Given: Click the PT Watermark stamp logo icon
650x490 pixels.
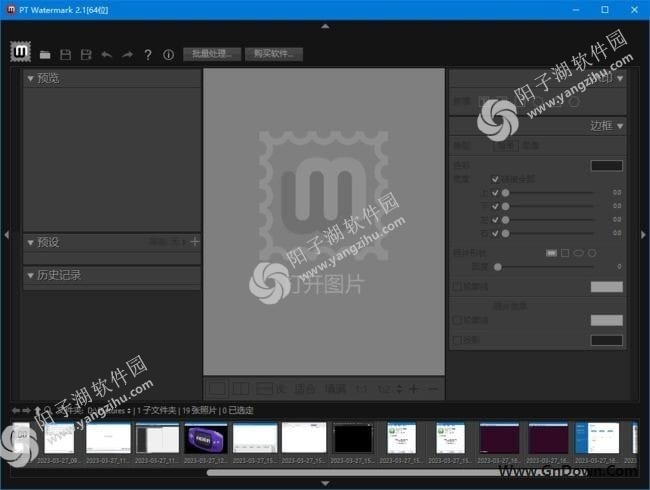Looking at the screenshot, I should coord(20,52).
